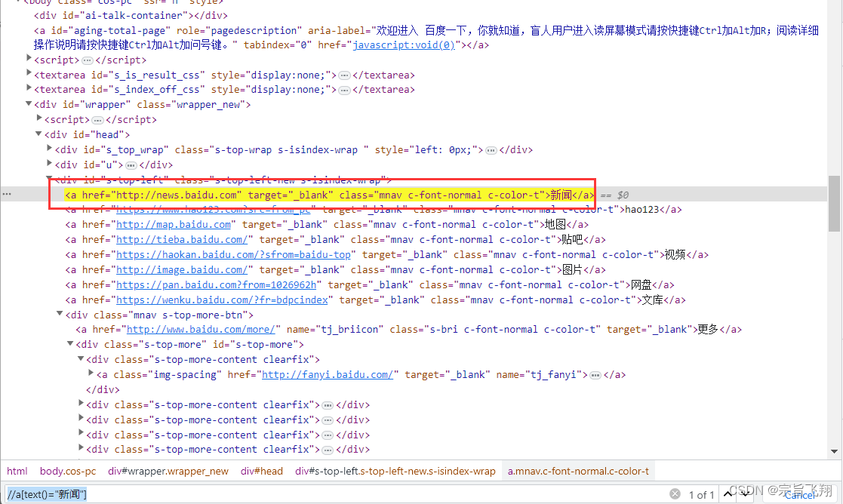843x504 pixels.
Task: Collapse the div id="s-top-more" node
Action: click(x=70, y=343)
